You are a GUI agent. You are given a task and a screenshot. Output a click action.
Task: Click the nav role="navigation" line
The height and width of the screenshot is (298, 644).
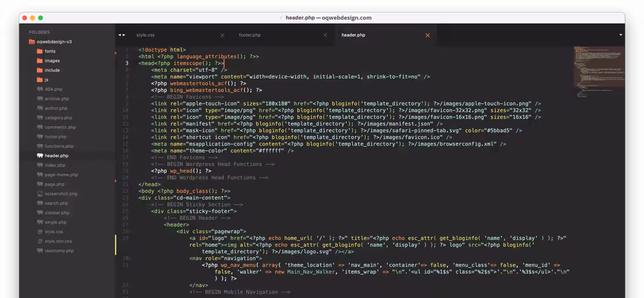(x=225, y=258)
